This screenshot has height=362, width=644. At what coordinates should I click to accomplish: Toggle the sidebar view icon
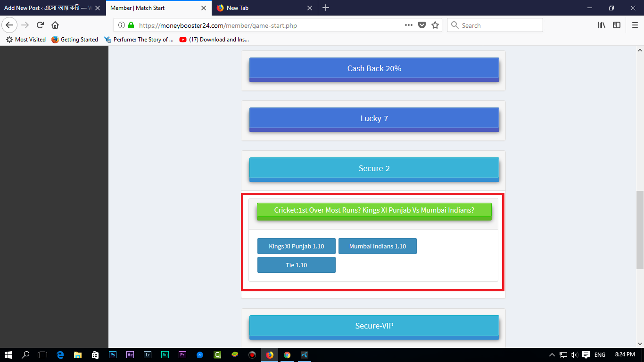[616, 25]
